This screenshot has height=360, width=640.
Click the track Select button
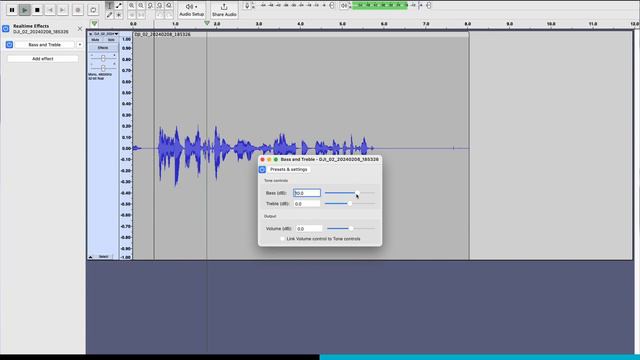click(104, 257)
